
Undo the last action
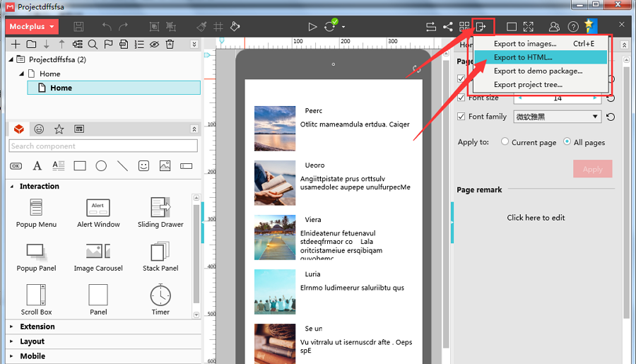point(107,27)
